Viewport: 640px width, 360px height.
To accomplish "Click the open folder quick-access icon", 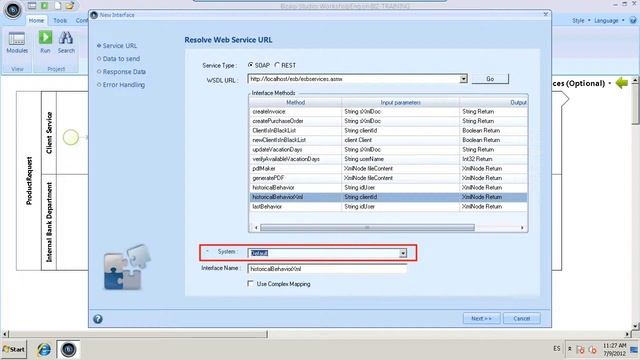I will [70, 5].
